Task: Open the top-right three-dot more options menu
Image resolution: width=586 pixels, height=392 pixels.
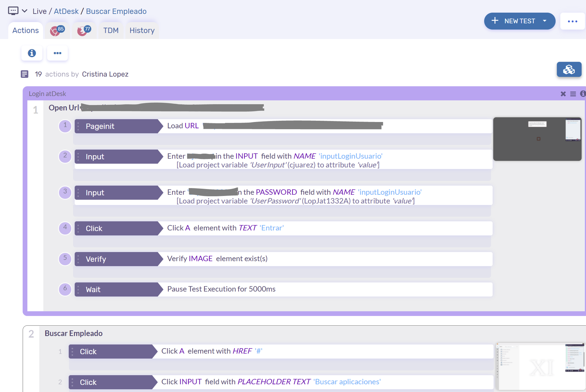Action: coord(572,21)
